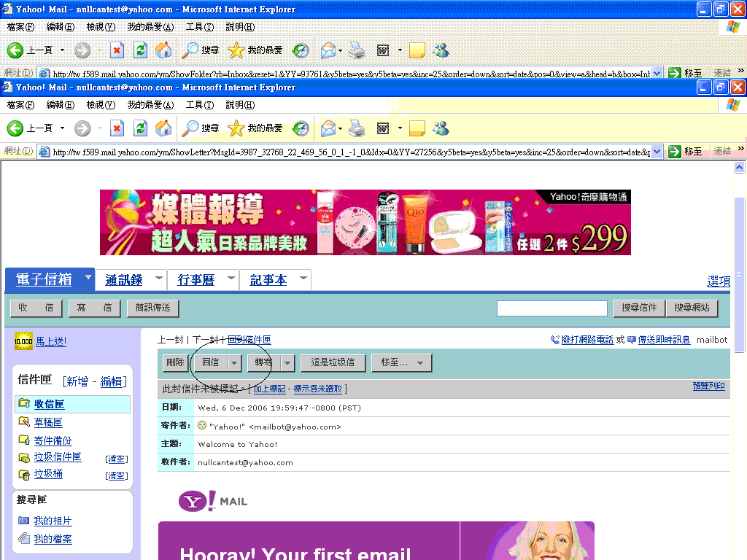Expand the 轉寄 forward dropdown arrow
The height and width of the screenshot is (560, 747).
287,362
